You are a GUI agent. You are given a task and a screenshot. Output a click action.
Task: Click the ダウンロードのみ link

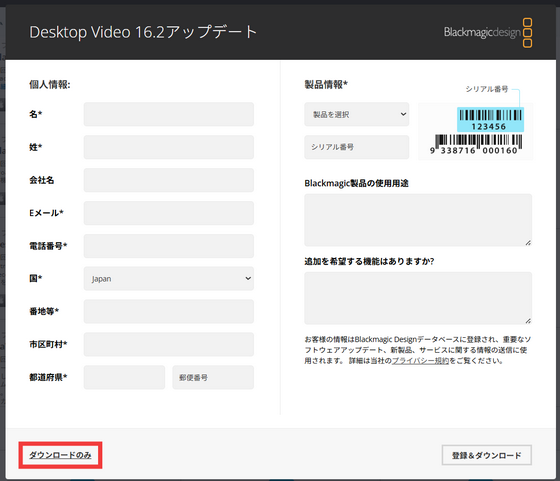point(60,455)
